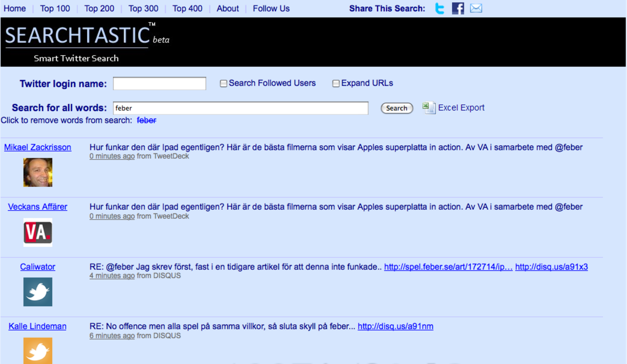627x364 pixels.
Task: Go to the About page
Action: click(x=228, y=8)
